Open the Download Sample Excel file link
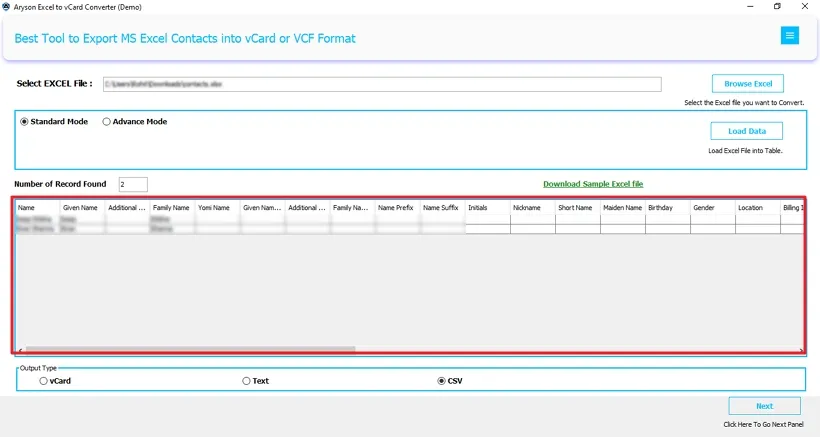 pos(593,184)
